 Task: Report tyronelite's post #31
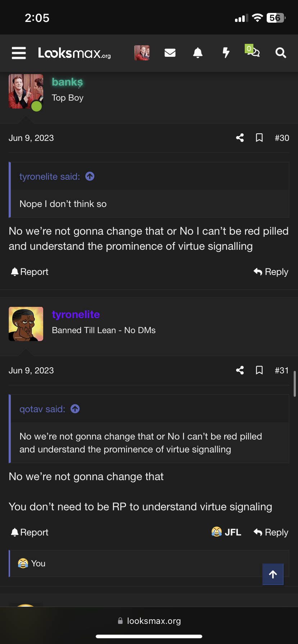30,532
